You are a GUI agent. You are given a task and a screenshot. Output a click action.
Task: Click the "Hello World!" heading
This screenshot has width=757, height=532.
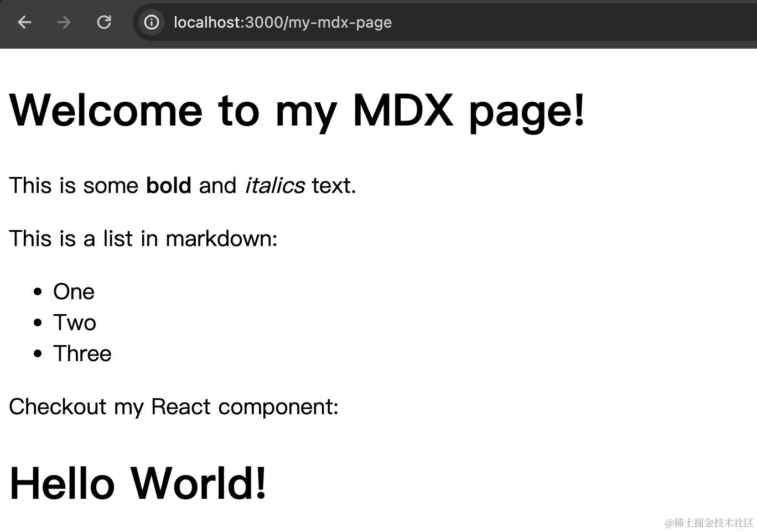click(138, 483)
